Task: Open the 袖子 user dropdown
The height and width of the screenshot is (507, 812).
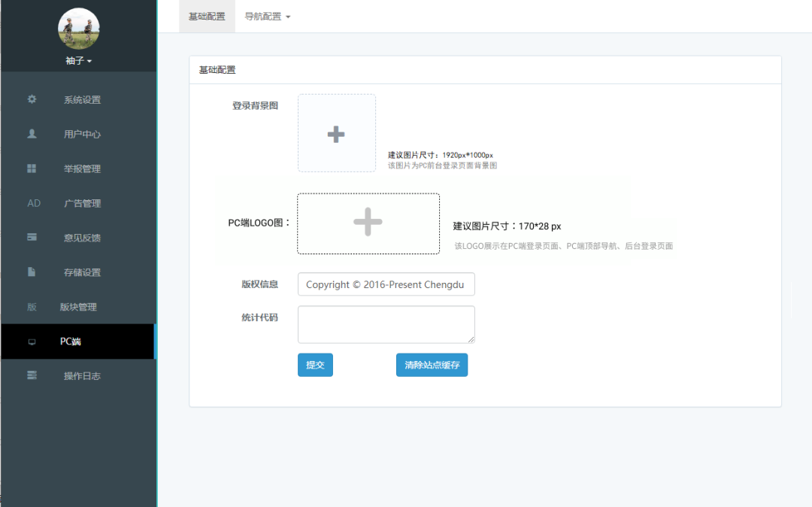Action: (79, 61)
